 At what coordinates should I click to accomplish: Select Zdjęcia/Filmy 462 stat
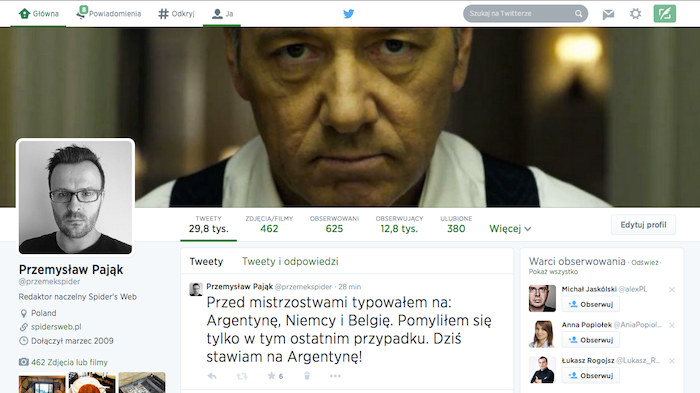pyautogui.click(x=269, y=225)
